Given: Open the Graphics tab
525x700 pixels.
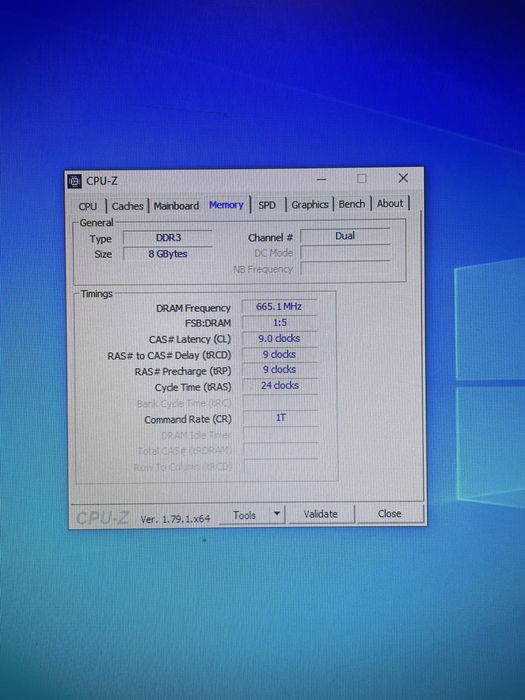Looking at the screenshot, I should click(310, 204).
